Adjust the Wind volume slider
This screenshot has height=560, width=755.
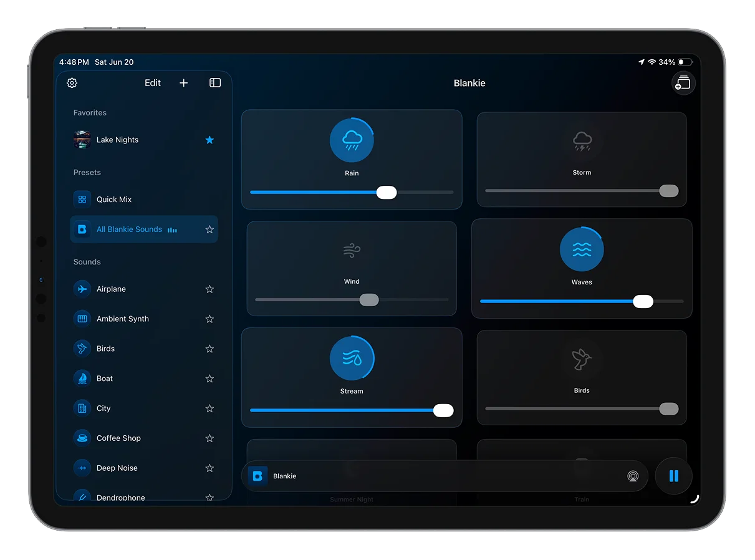pos(352,300)
